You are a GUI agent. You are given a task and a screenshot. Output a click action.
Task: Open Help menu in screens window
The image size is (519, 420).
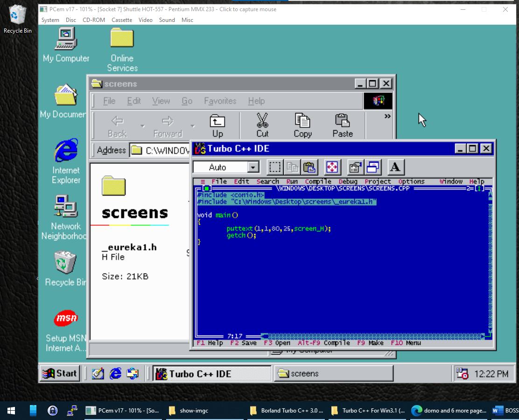pyautogui.click(x=257, y=101)
